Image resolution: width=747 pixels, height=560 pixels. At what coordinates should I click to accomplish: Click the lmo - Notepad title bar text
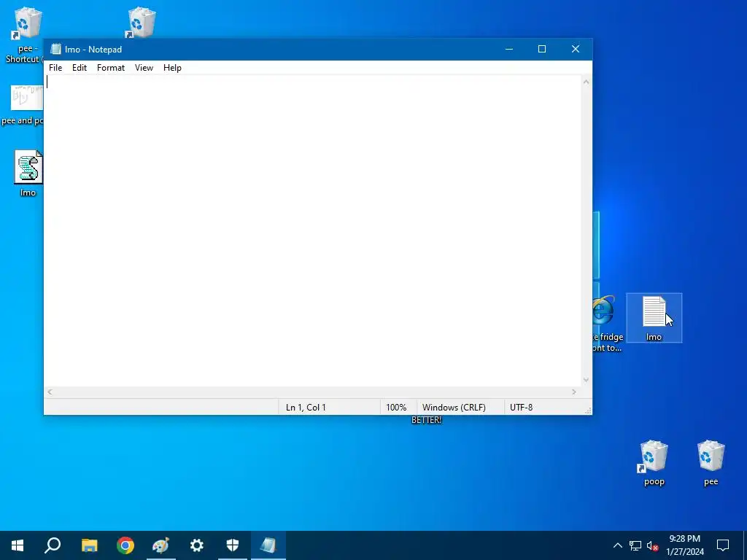point(93,50)
